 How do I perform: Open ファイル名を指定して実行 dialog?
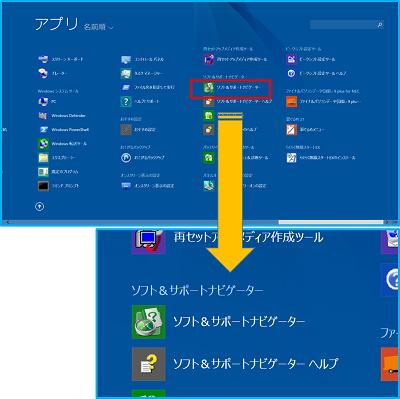148,87
